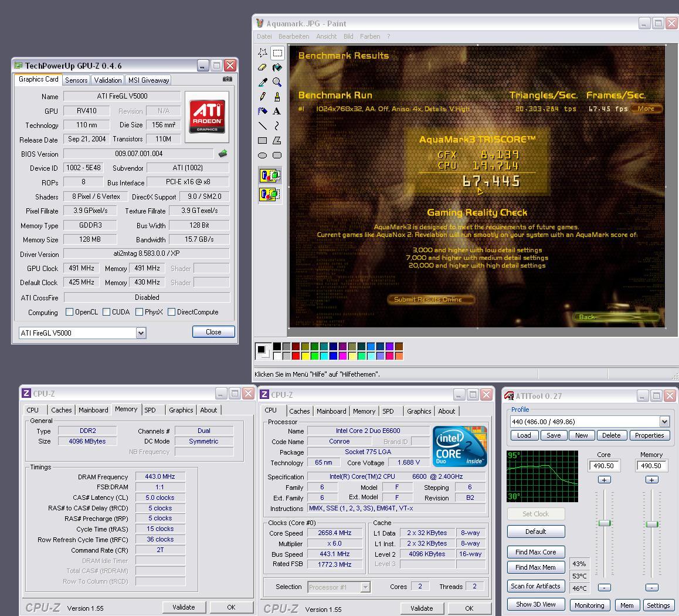The width and height of the screenshot is (679, 616).
Task: Open the Bild menu in Paint
Action: click(348, 36)
